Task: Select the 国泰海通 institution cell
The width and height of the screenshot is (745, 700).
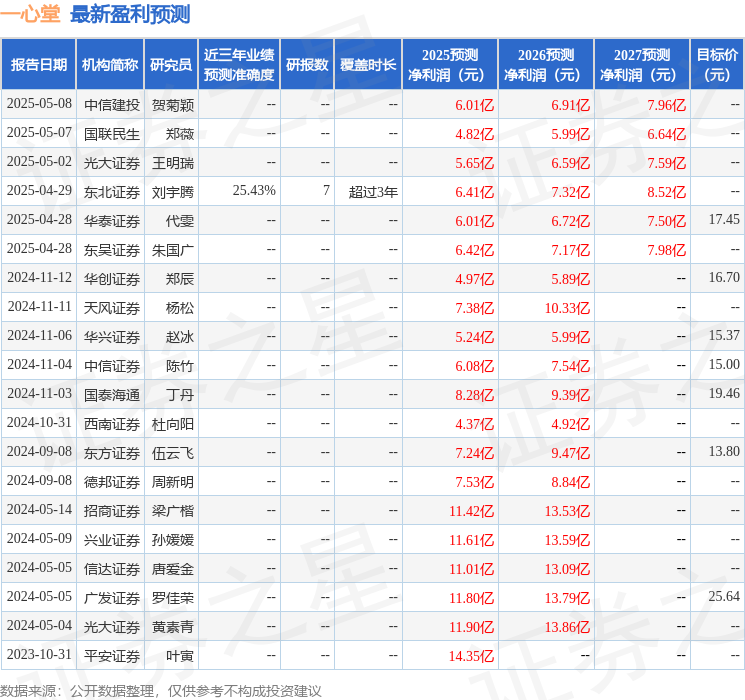Action: [x=112, y=395]
